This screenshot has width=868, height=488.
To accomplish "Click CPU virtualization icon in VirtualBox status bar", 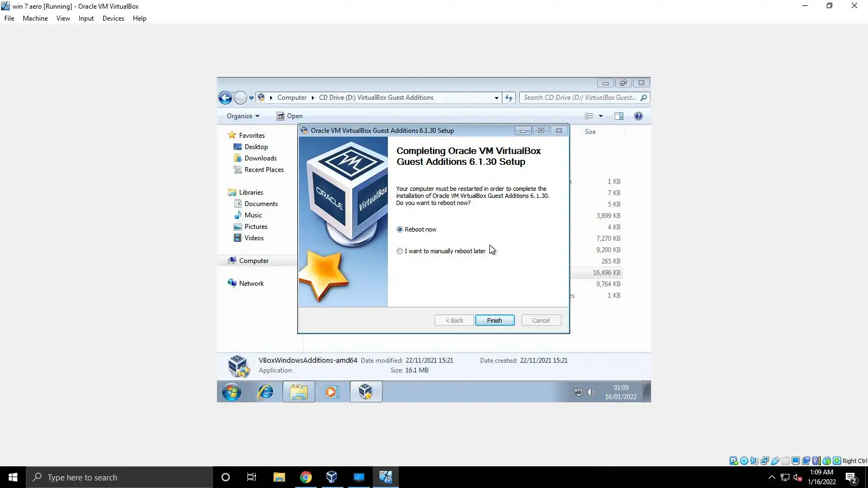I will pyautogui.click(x=816, y=461).
